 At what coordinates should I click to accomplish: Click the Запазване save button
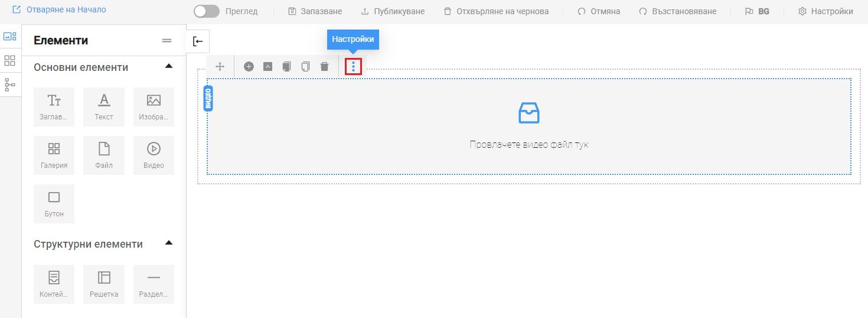(x=315, y=11)
